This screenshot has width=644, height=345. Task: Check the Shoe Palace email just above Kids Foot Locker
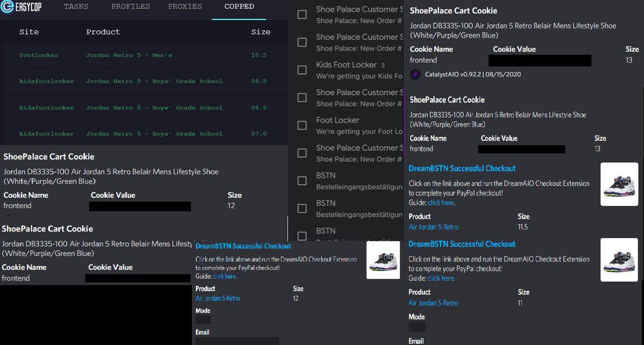point(302,42)
